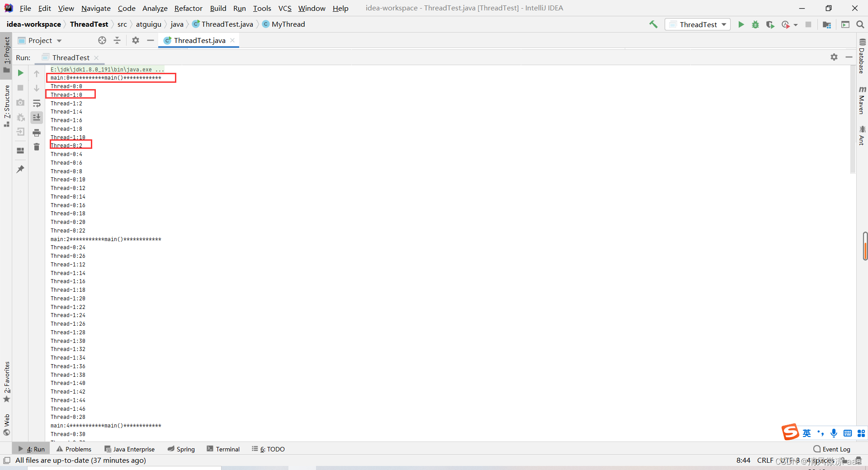Open the Java Enterprise tool window

129,449
